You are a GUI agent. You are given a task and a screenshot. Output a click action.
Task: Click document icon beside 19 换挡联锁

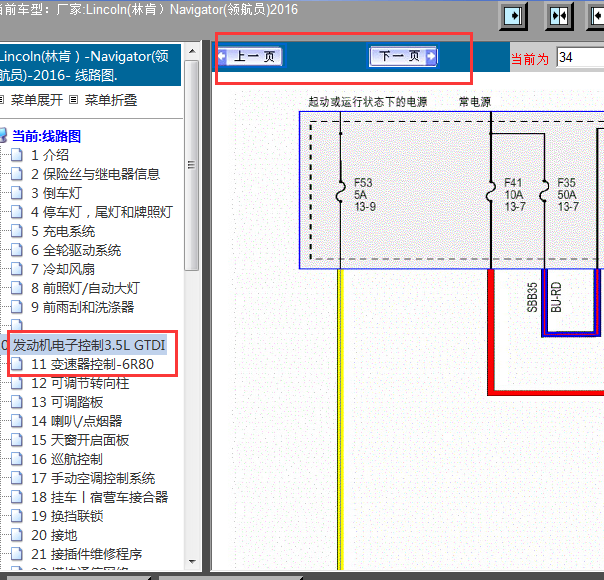17,515
